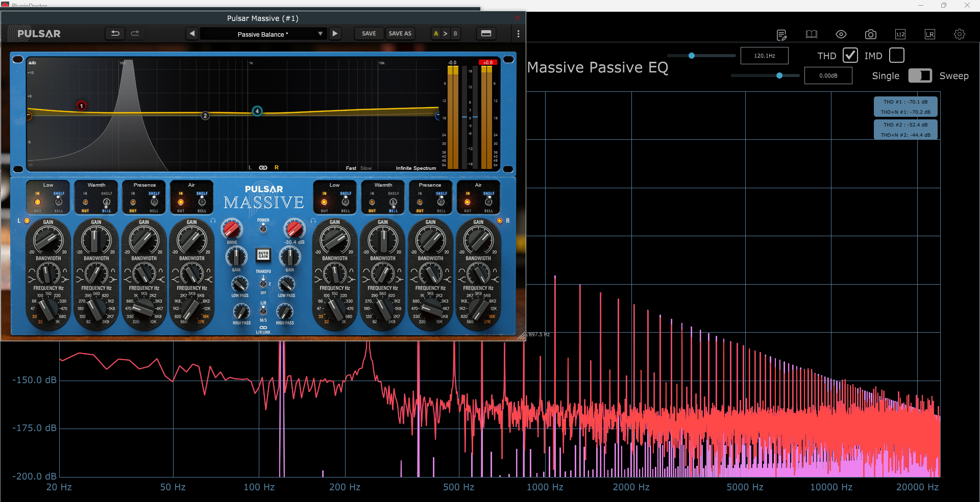Select Fast analyzer speed
The height and width of the screenshot is (502, 980).
(x=351, y=168)
